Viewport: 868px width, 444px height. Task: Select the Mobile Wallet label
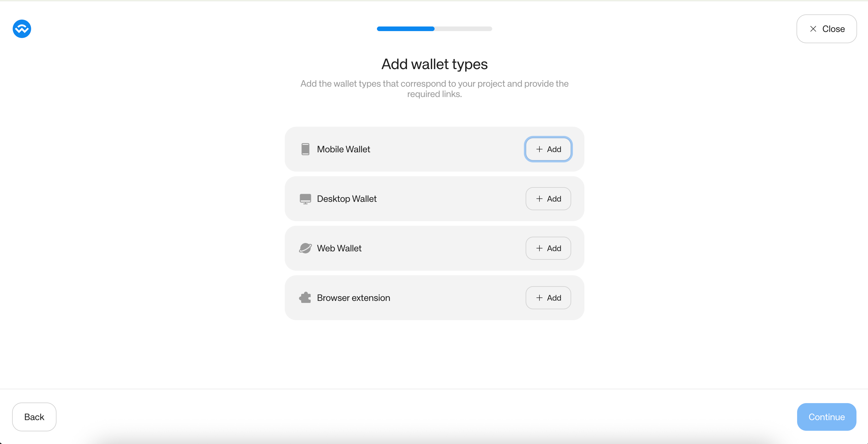click(x=343, y=149)
